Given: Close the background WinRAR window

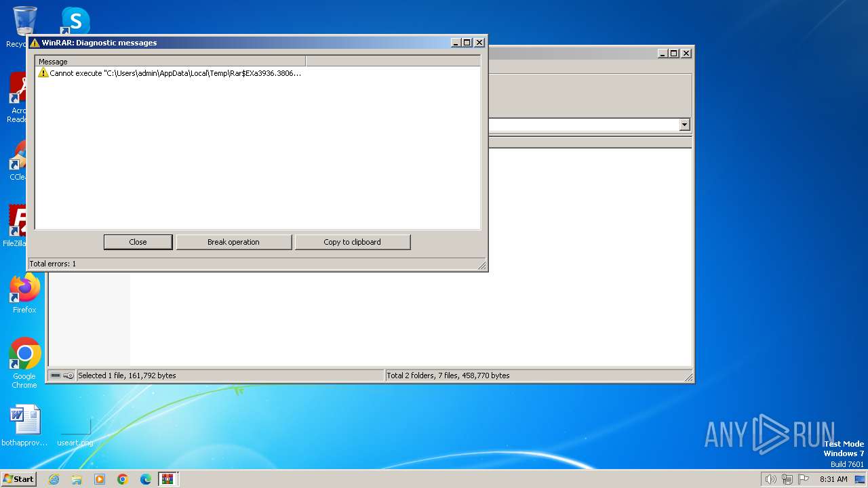Looking at the screenshot, I should (x=686, y=53).
